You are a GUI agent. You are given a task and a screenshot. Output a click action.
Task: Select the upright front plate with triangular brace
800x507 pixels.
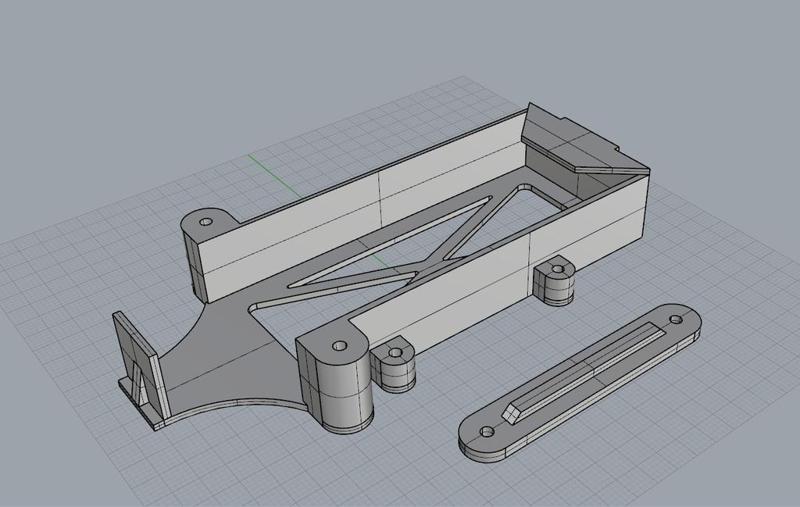click(140, 369)
